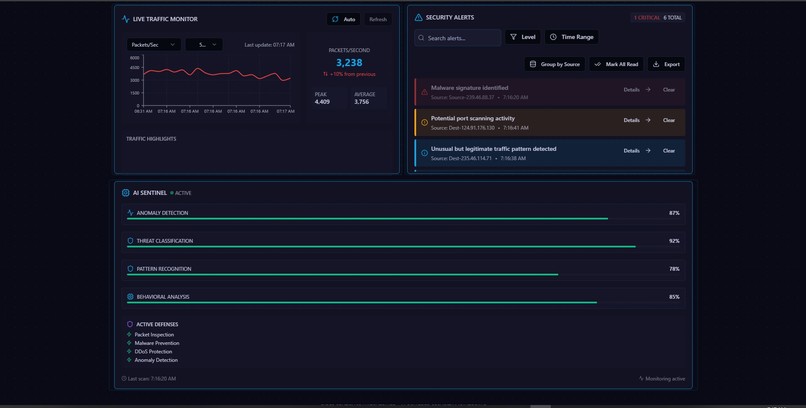Screen dimensions: 806x408
Task: Click the Anomaly Detection icon under Active Defenses
Action: (129, 360)
